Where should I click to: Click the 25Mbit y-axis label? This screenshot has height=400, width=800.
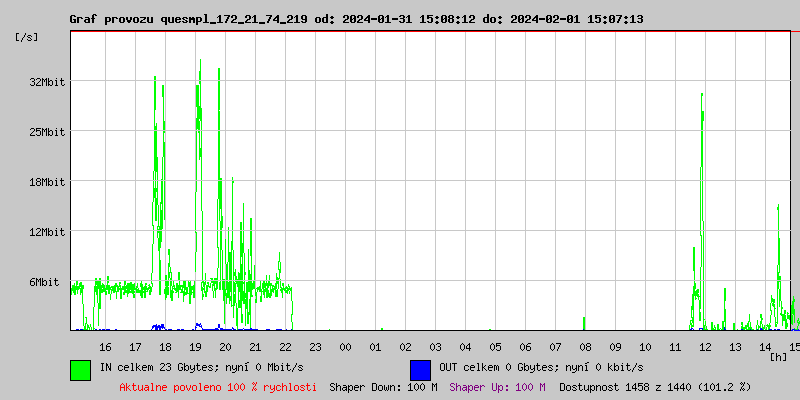[x=47, y=132]
